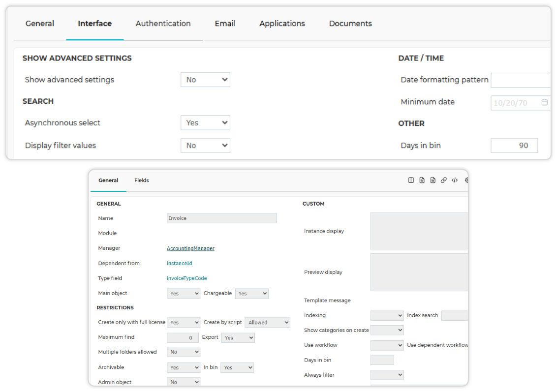Click the Maximum find number field

[x=183, y=338]
